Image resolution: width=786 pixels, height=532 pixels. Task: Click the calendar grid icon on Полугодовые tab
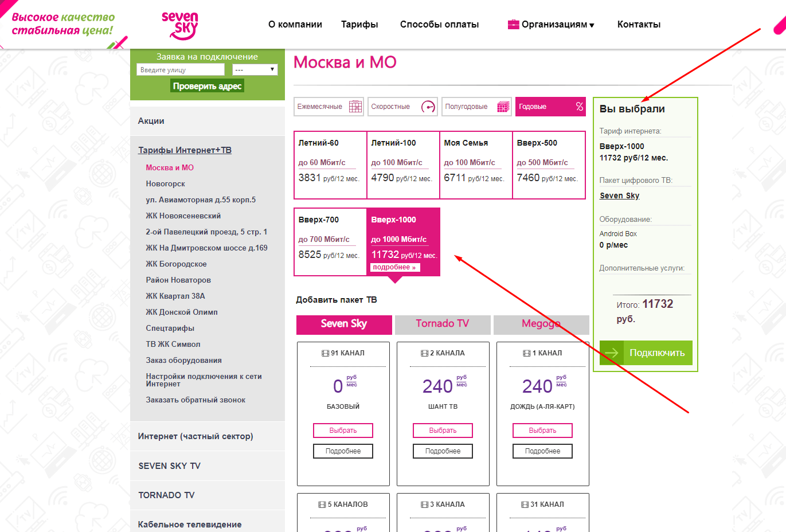[x=503, y=107]
